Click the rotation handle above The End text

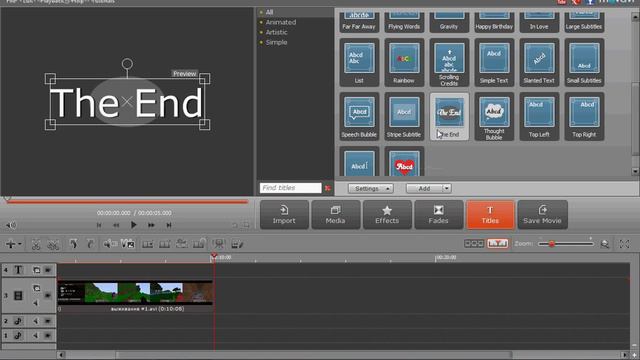[x=127, y=64]
